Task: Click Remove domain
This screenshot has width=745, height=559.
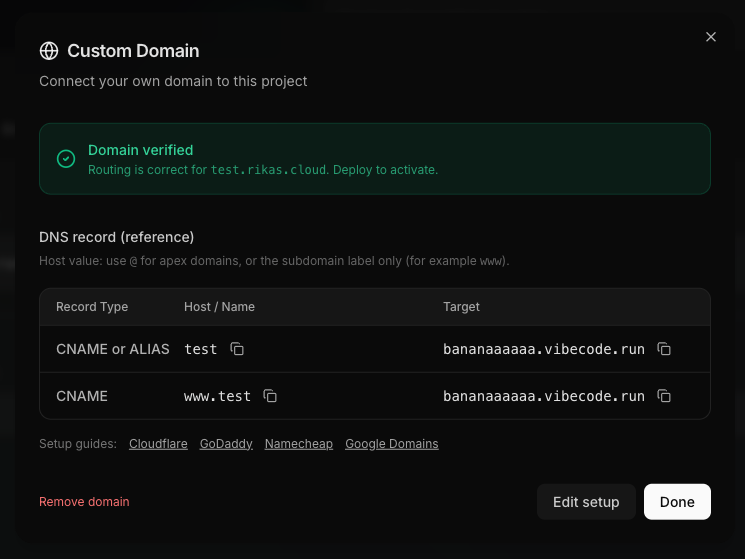Action: pyautogui.click(x=84, y=502)
